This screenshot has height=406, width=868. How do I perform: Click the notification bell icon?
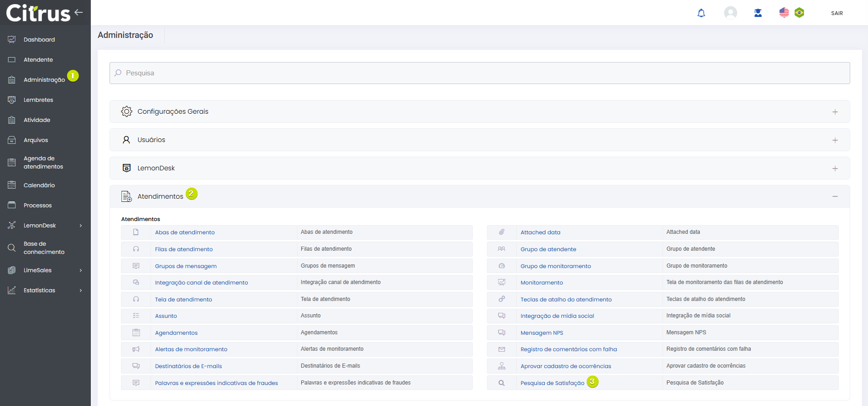click(x=701, y=13)
